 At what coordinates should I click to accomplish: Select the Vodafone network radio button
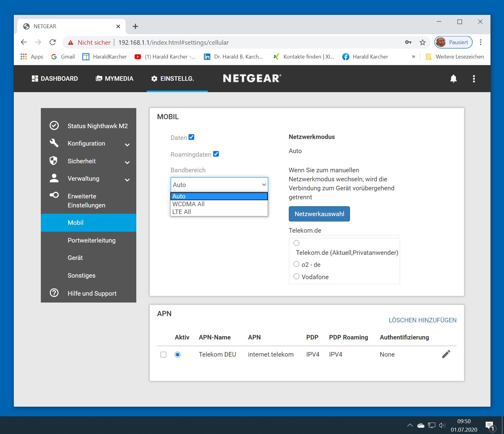[296, 276]
